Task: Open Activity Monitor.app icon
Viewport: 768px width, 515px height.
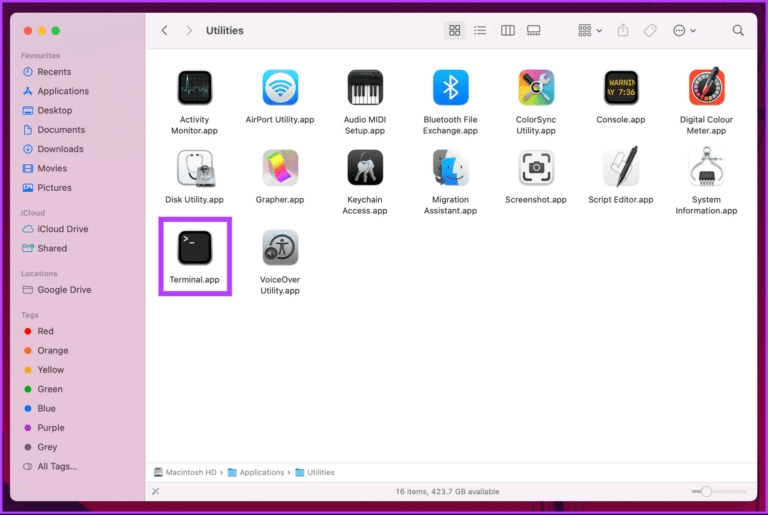Action: click(194, 88)
